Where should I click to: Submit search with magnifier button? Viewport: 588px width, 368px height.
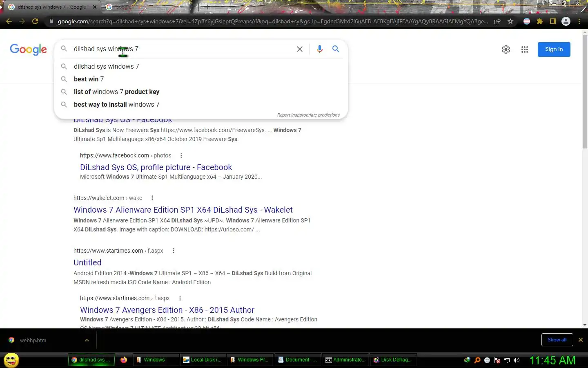[x=336, y=49]
